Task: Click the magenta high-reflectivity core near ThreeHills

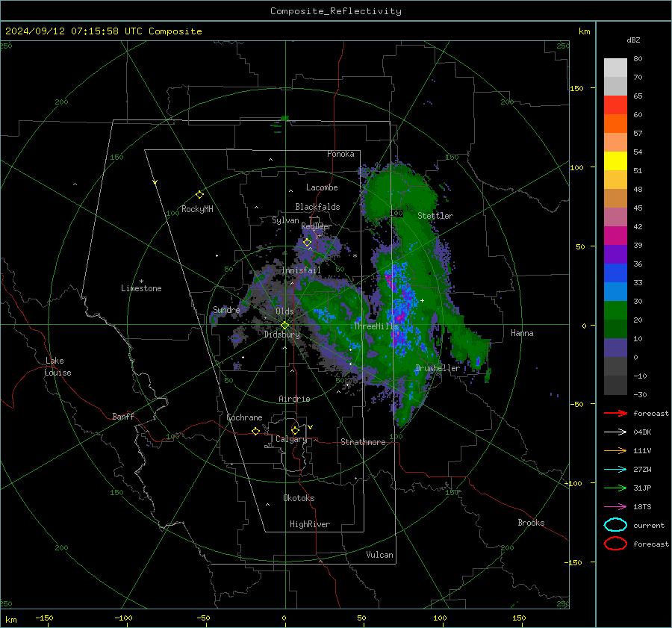Action: click(x=399, y=317)
